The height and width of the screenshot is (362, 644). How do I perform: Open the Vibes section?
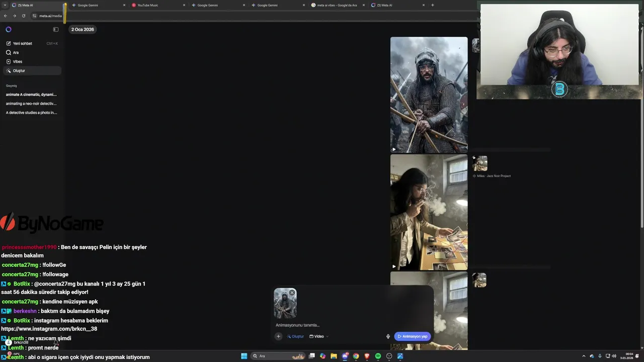coord(32,62)
